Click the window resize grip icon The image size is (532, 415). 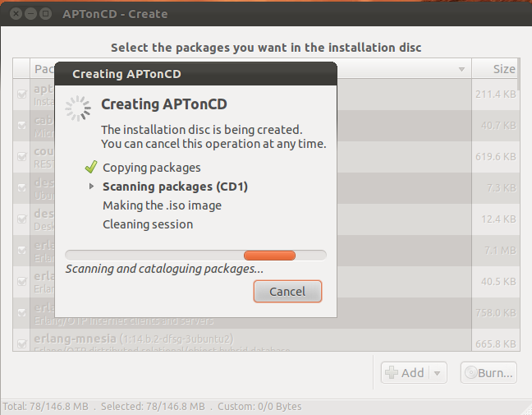click(x=526, y=409)
